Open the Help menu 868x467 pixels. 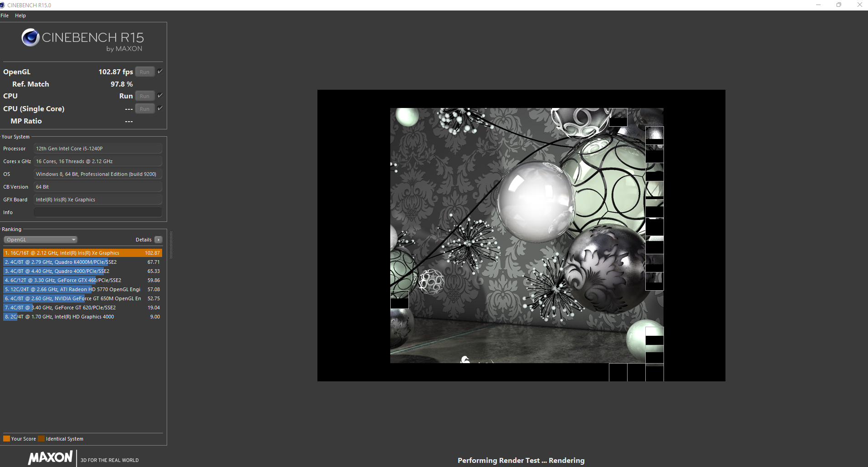tap(20, 15)
